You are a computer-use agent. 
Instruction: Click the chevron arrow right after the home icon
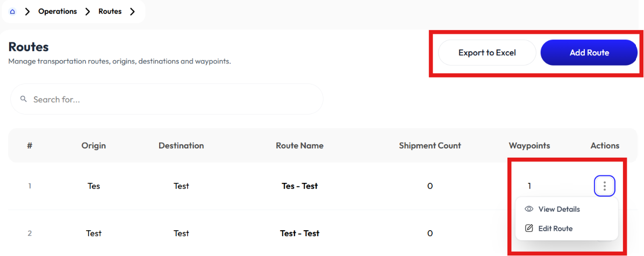27,11
